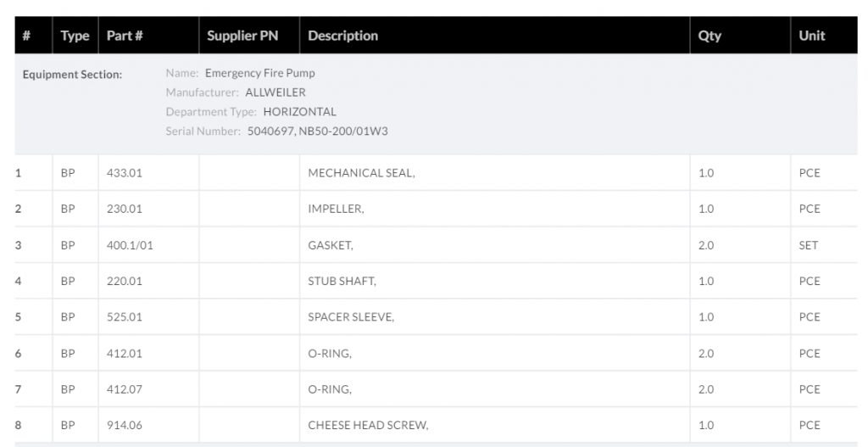The width and height of the screenshot is (868, 447).
Task: Click the SPACER SLEEVE description
Action: [x=351, y=317]
